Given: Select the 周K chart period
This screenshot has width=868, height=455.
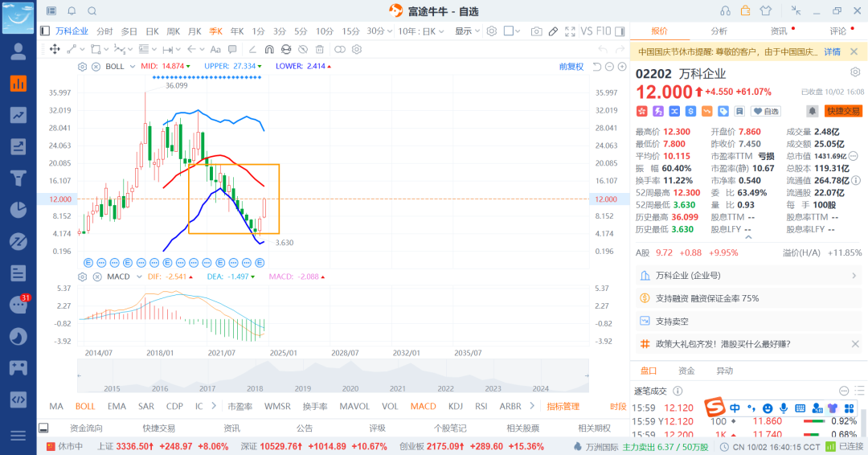Looking at the screenshot, I should 174,31.
